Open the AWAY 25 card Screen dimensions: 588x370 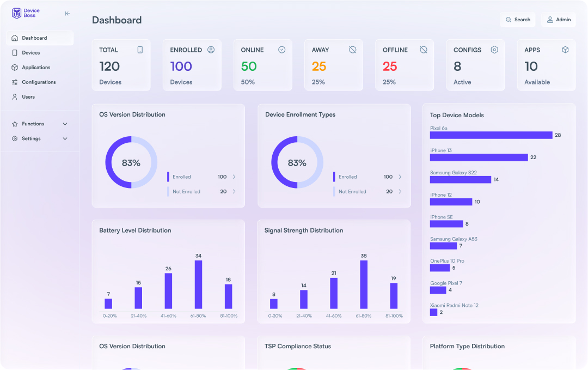point(334,65)
